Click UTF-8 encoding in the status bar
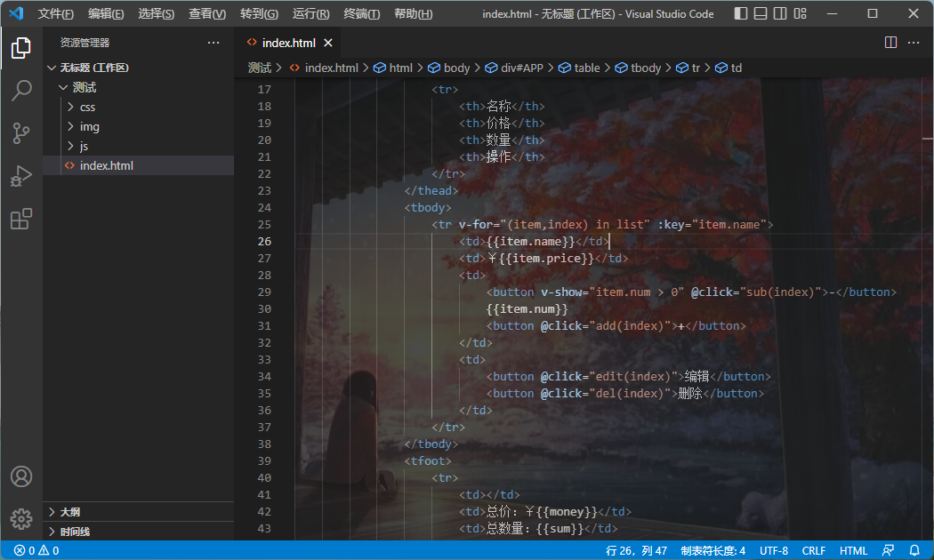934x560 pixels. pos(773,550)
